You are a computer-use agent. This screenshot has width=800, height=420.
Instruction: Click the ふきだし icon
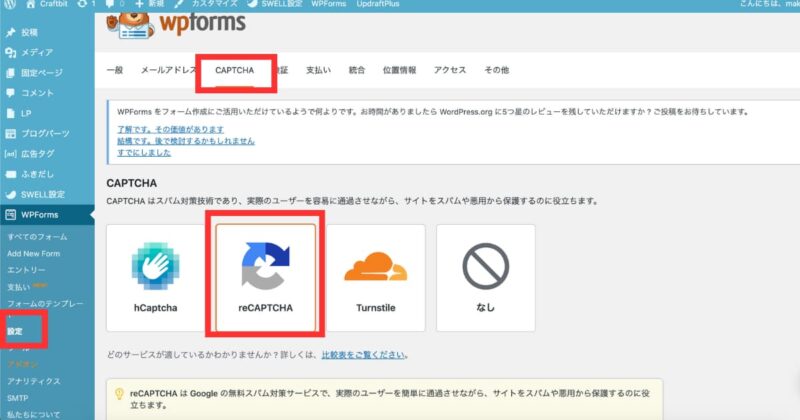[x=10, y=174]
